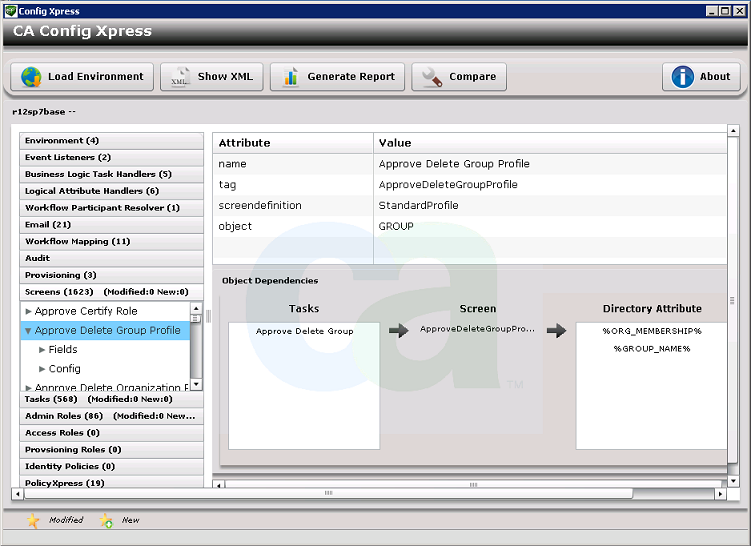Expand the Approve Certify Role node

[x=28, y=312]
